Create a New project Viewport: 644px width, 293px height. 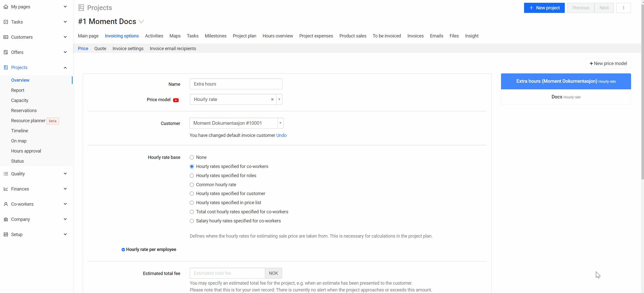point(544,8)
